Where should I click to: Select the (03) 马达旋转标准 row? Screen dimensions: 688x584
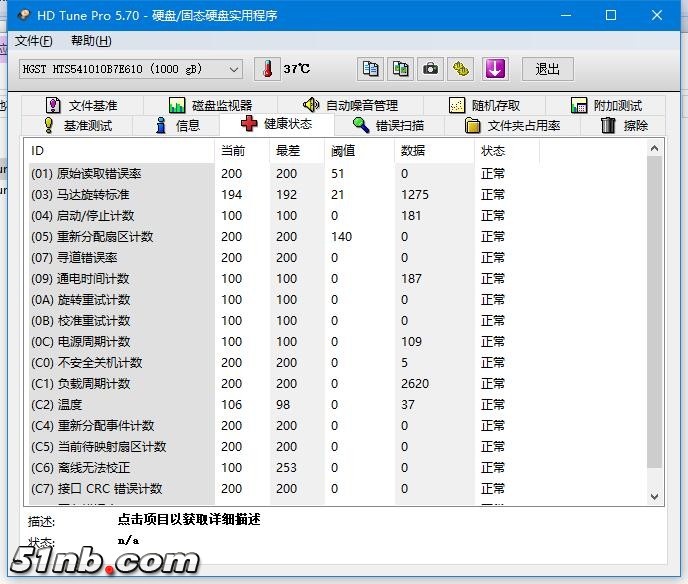(x=285, y=194)
